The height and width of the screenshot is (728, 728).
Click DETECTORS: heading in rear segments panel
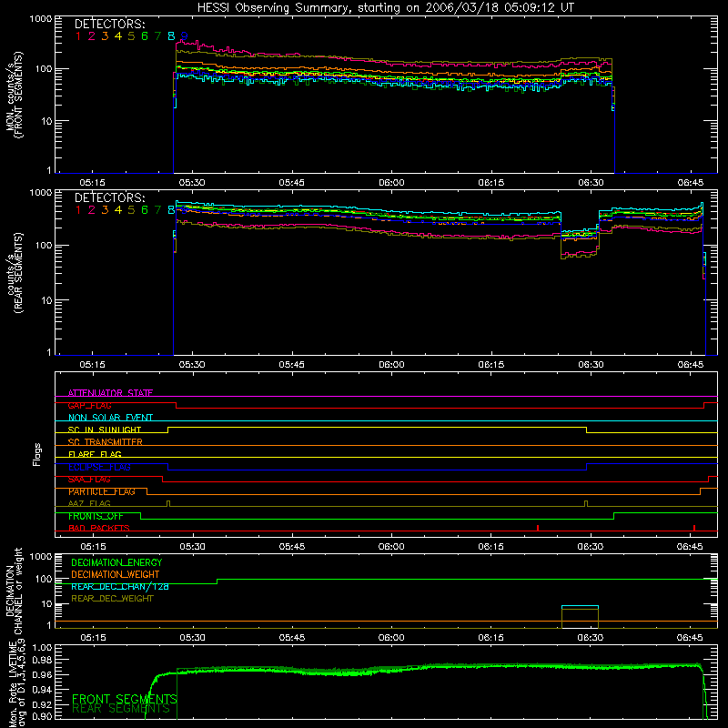110,197
